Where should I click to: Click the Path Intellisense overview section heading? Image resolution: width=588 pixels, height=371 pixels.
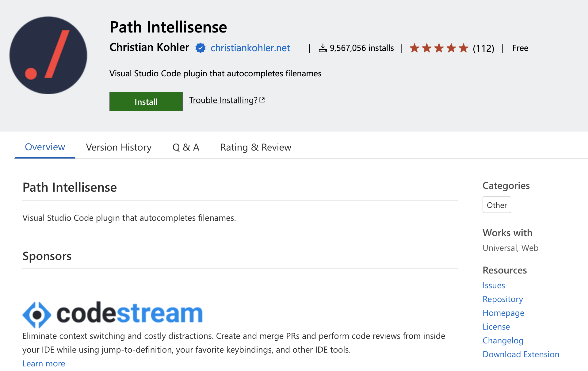[x=70, y=187]
